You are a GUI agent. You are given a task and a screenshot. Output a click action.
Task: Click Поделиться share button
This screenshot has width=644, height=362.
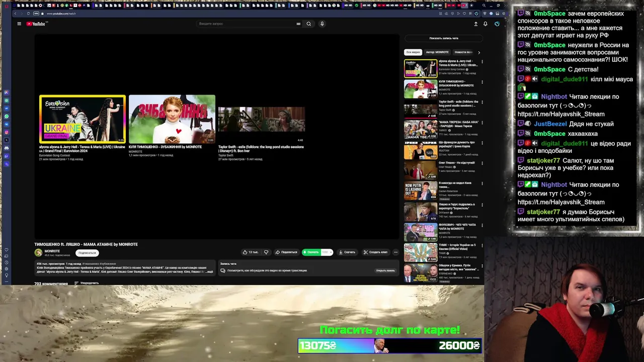point(287,252)
